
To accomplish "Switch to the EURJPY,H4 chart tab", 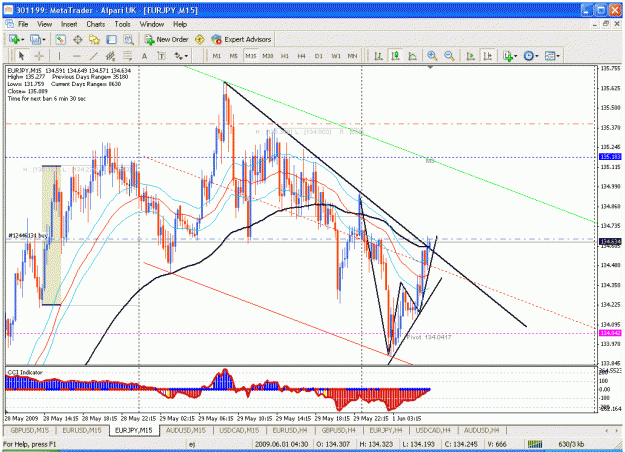I will 386,430.
